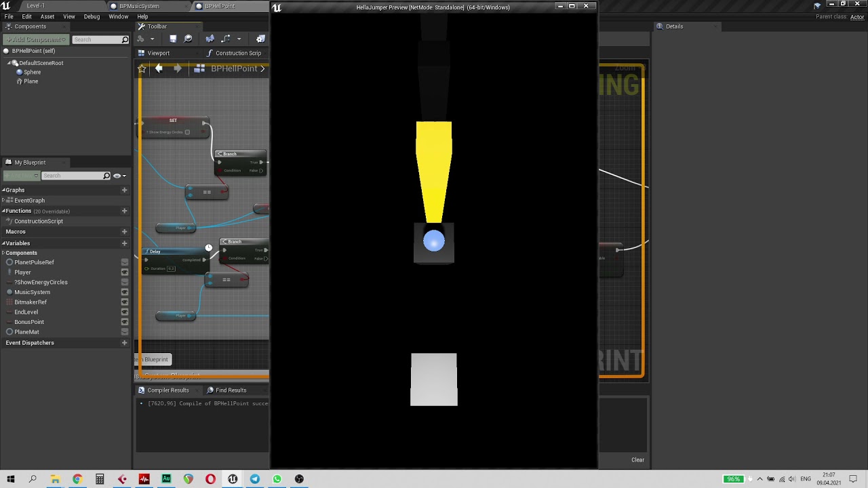Toggle PlaneMat variable visibility eye
Image resolution: width=868 pixels, height=488 pixels.
click(125, 332)
